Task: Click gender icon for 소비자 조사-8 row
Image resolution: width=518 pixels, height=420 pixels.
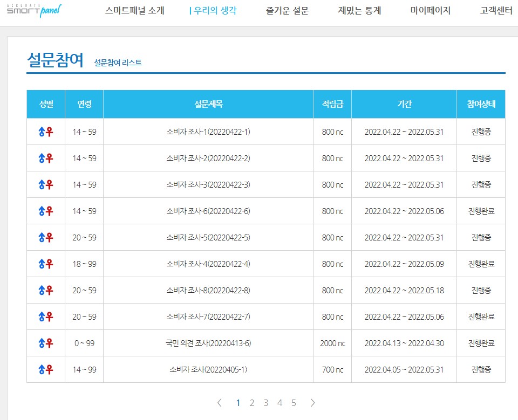Action: tap(46, 291)
